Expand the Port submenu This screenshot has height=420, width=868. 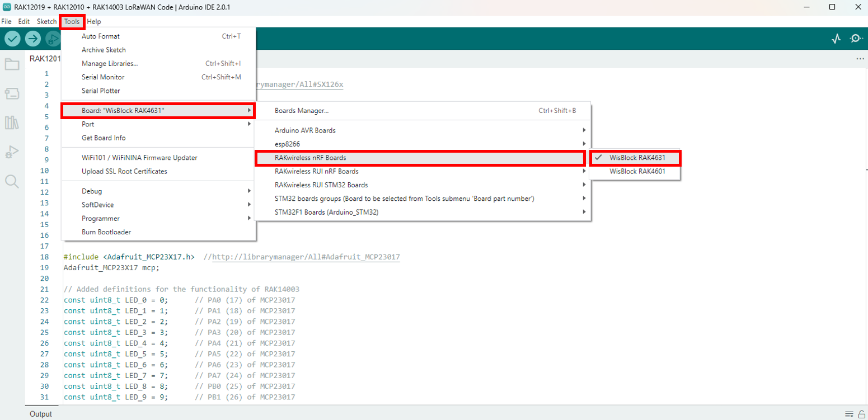coord(158,124)
